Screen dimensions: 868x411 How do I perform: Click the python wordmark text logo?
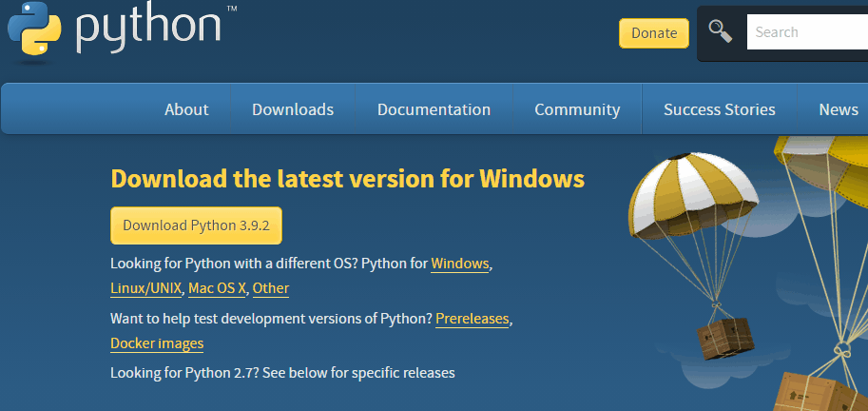pyautogui.click(x=149, y=29)
